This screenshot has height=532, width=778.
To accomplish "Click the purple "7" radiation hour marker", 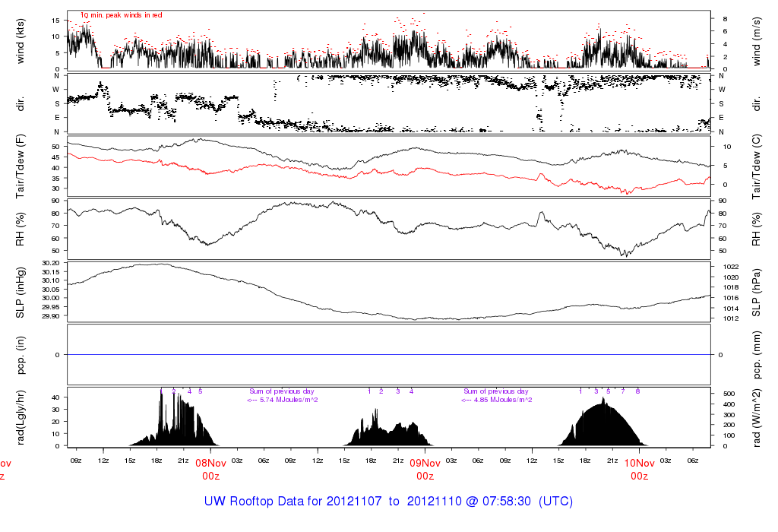I will pyautogui.click(x=623, y=391).
